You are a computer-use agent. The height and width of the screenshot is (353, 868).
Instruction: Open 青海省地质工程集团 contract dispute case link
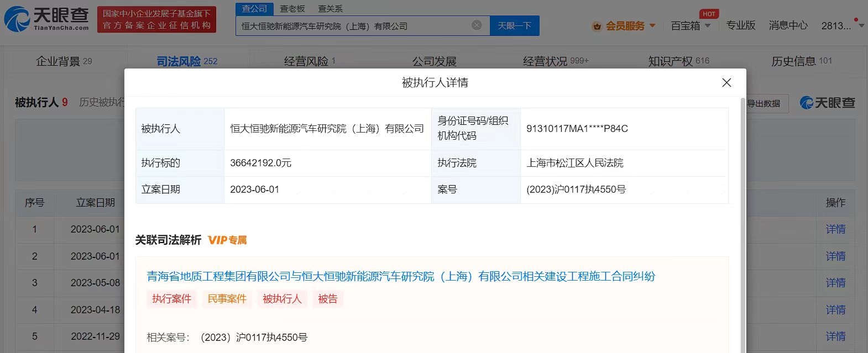(x=401, y=276)
